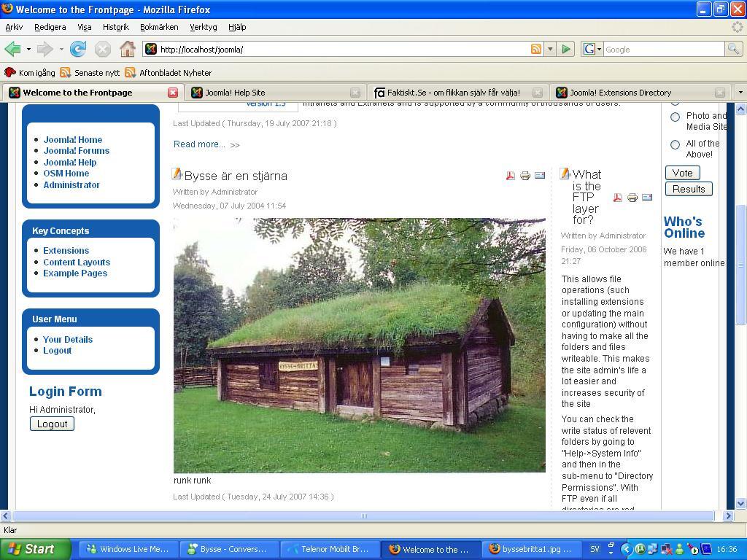The image size is (747, 560).
Task: Close the Welcome to the Frontpage tab
Action: [173, 93]
